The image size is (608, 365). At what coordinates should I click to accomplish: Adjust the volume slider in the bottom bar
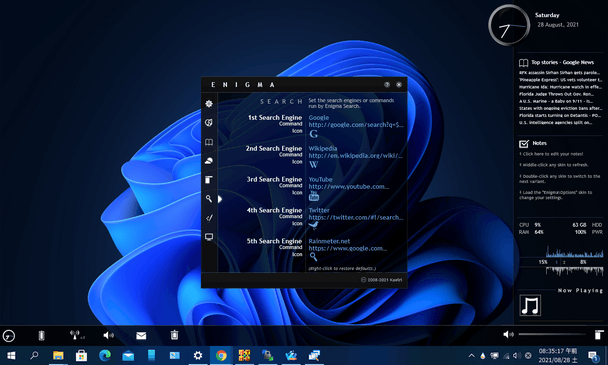coord(552,334)
